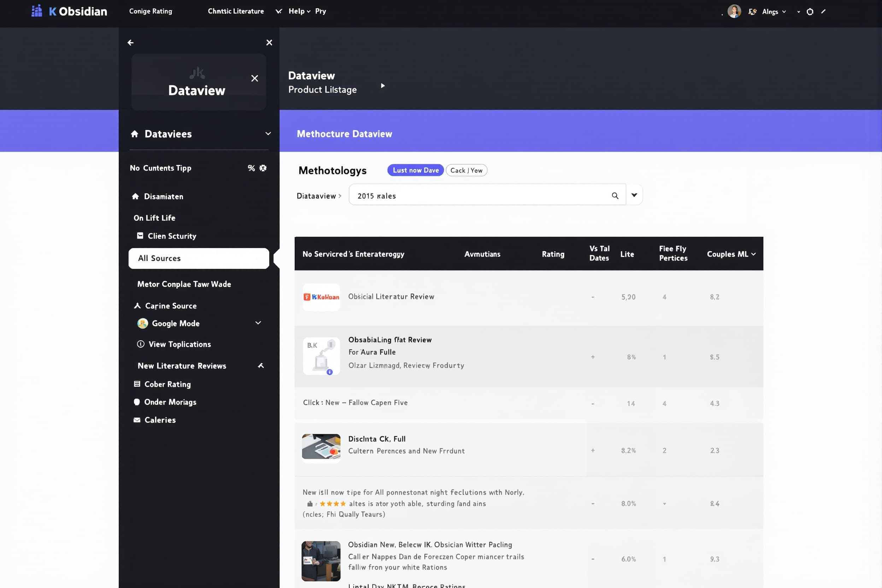Open Disclnta Ck, Full thumbnail

pos(321,447)
